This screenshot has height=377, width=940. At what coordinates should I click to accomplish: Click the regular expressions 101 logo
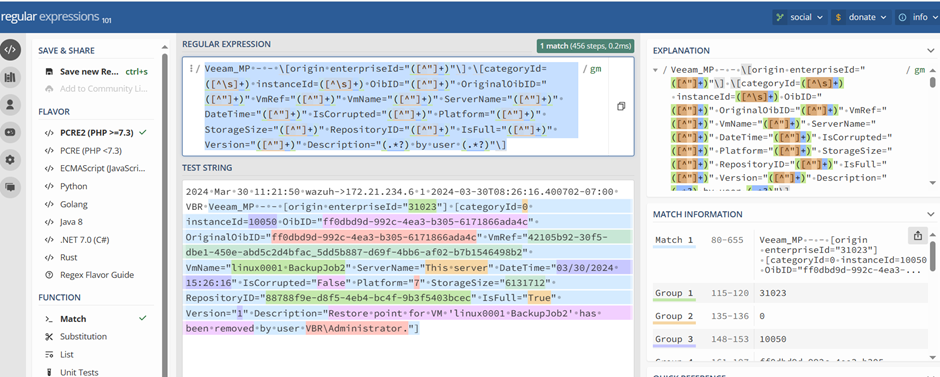[x=56, y=18]
